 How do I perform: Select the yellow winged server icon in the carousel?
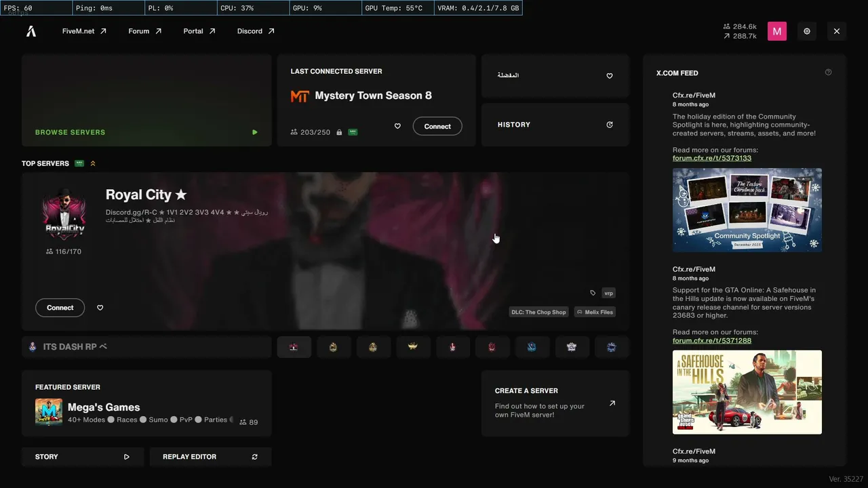tap(412, 347)
